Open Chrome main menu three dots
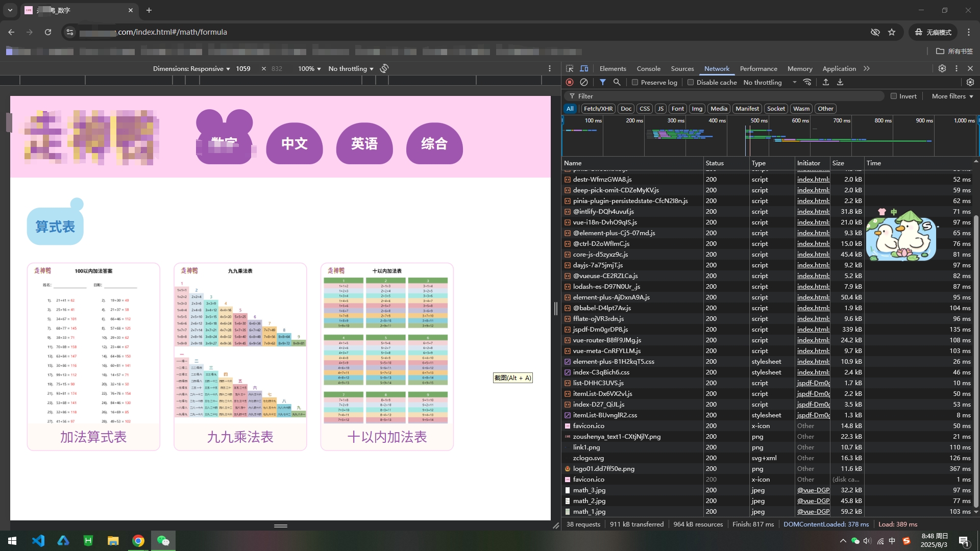 click(x=969, y=32)
